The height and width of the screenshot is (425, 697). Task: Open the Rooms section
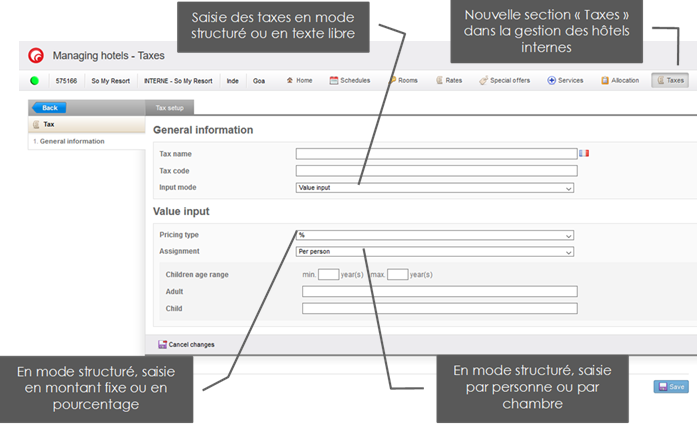(403, 80)
